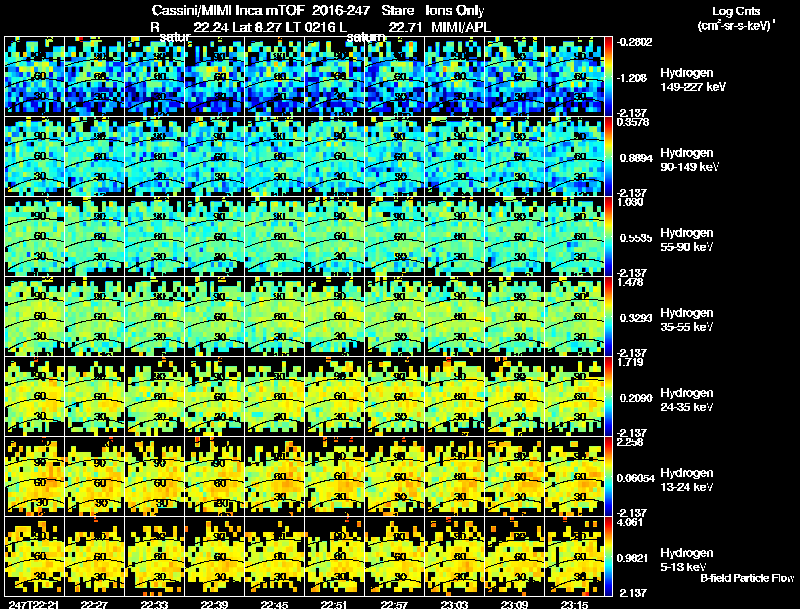800x609 pixels.
Task: Click the 1.719 color scale value
Action: coord(630,362)
